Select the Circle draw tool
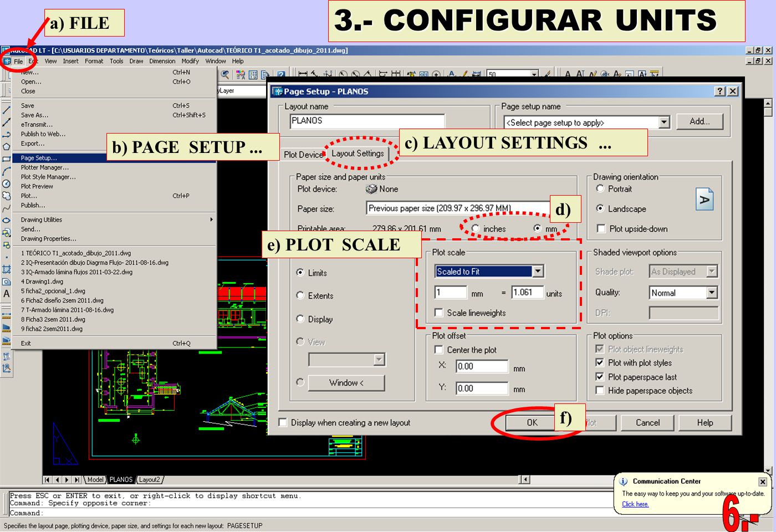Viewport: 776px width, 532px height. (6, 183)
